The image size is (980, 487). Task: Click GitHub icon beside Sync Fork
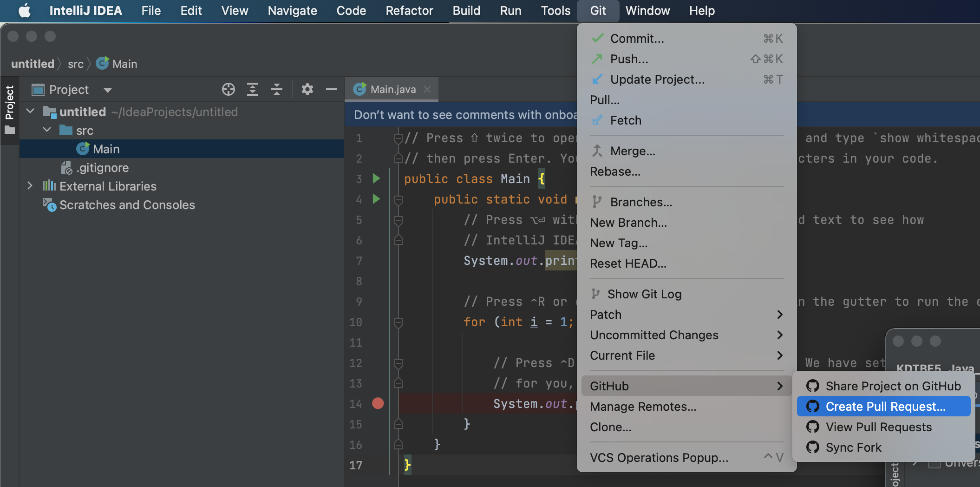pyautogui.click(x=813, y=447)
